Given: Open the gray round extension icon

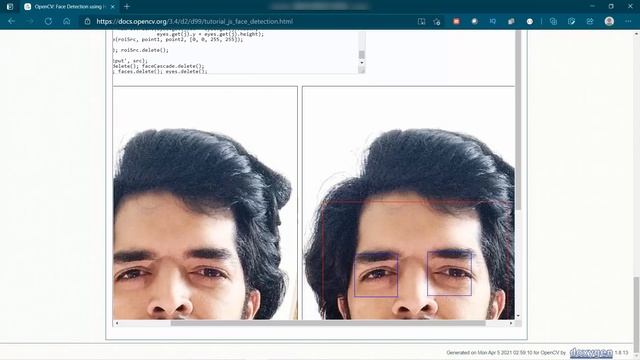Looking at the screenshot, I should click(474, 21).
